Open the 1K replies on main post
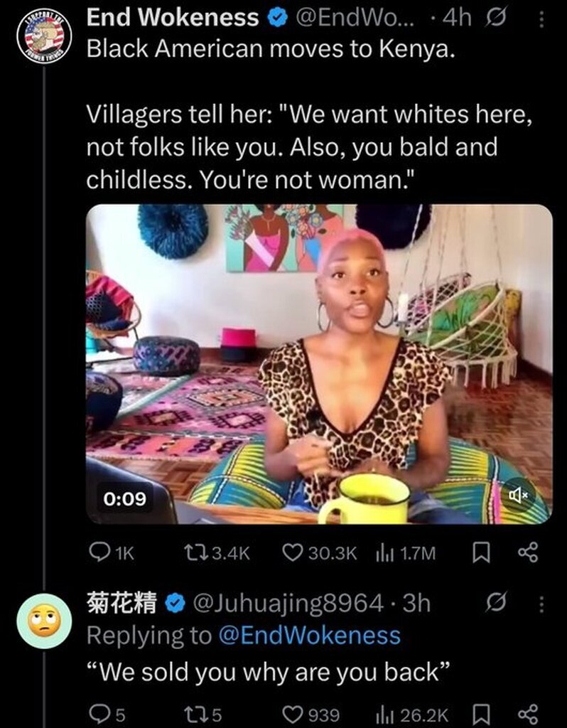Image resolution: width=567 pixels, height=728 pixels. 111,552
